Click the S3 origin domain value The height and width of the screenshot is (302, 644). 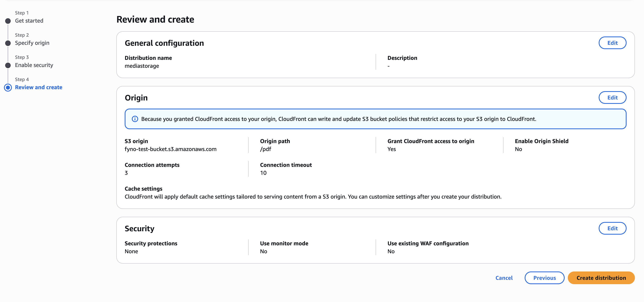171,149
